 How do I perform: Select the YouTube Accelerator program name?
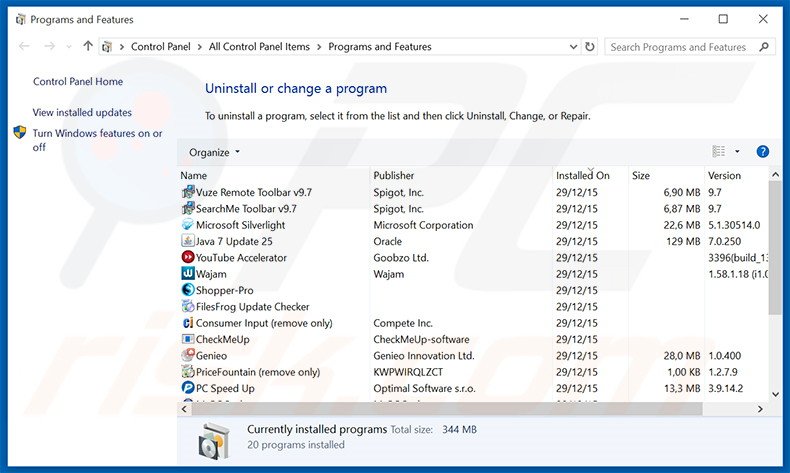(241, 257)
